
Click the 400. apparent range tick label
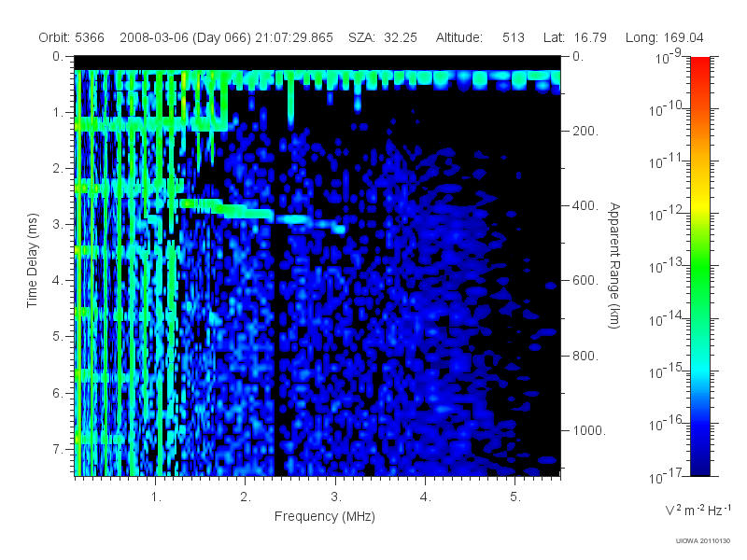(x=585, y=205)
